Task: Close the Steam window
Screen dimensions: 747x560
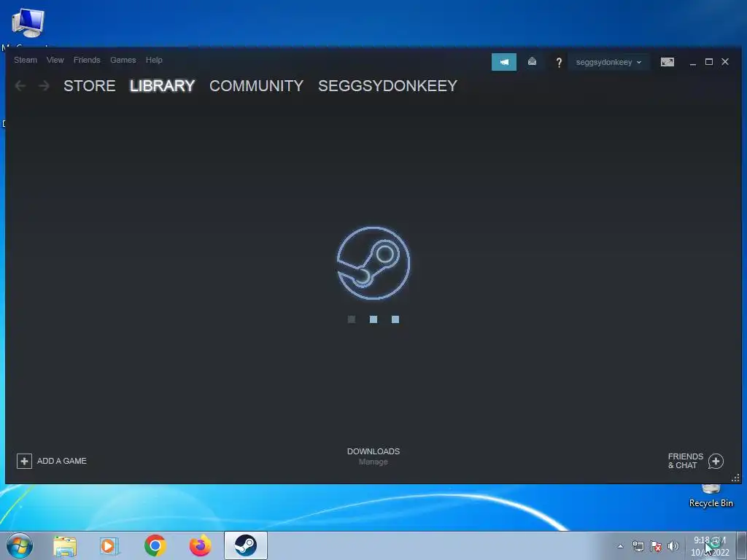Action: 725,62
